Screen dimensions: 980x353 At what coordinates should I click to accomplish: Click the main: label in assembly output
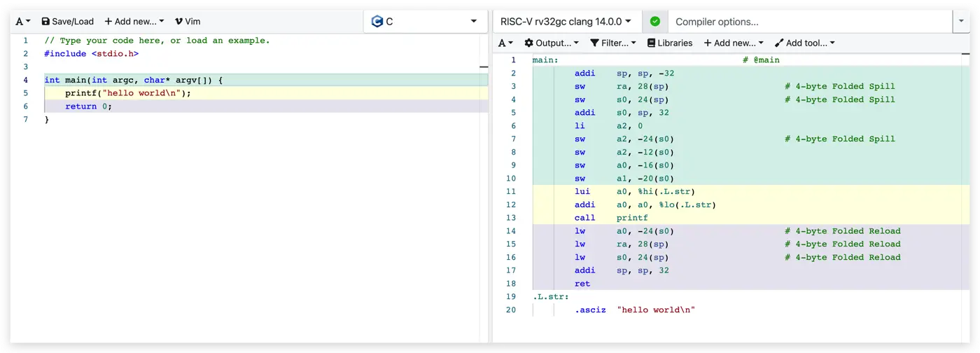(545, 60)
